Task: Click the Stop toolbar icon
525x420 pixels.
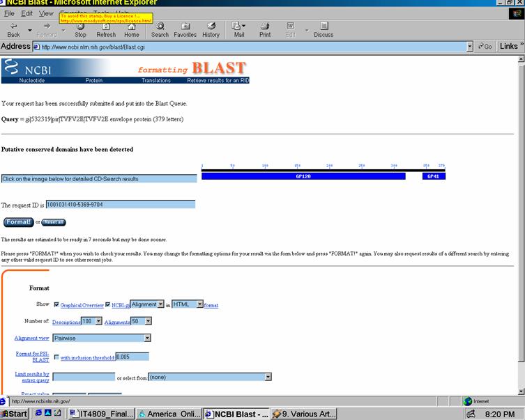Action: click(80, 30)
